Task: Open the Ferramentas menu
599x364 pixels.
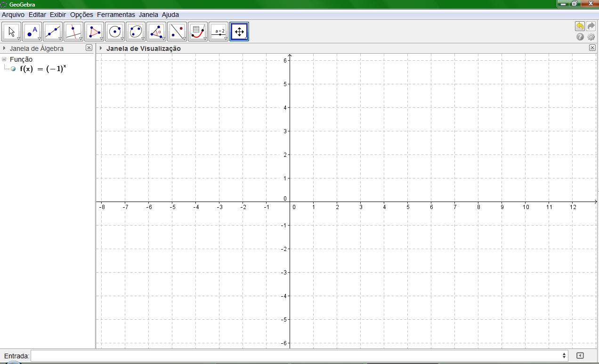Action: tap(116, 15)
